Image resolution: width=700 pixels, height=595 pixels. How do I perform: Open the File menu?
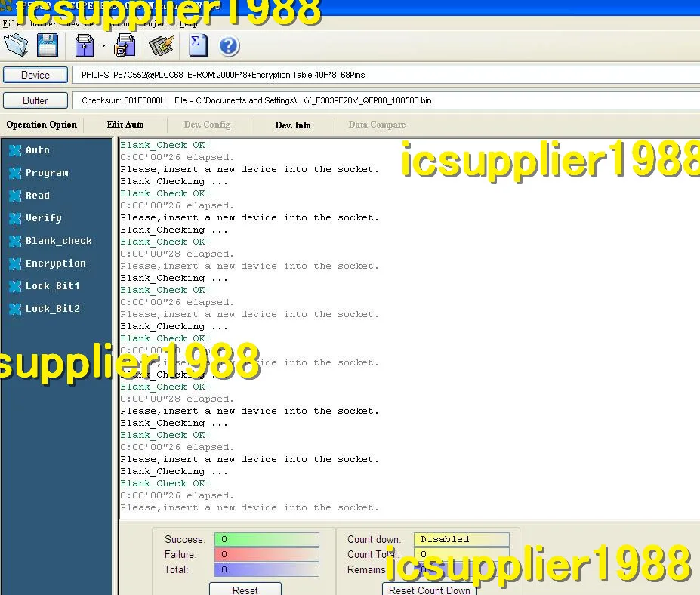(11, 23)
